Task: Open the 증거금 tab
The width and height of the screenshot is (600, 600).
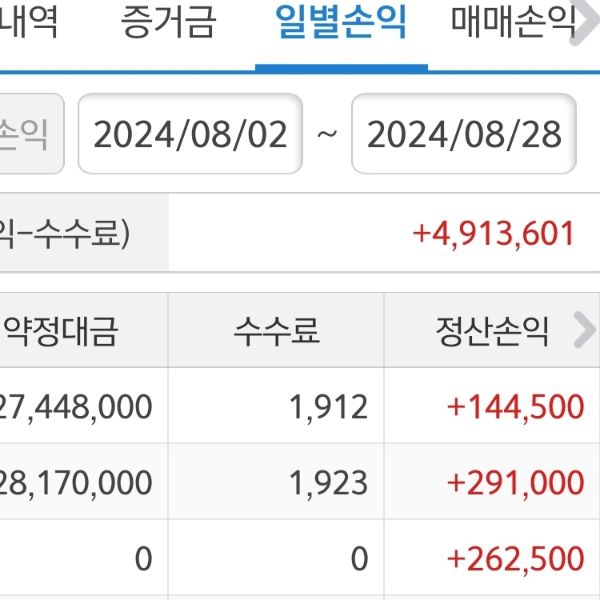Action: coord(168,24)
